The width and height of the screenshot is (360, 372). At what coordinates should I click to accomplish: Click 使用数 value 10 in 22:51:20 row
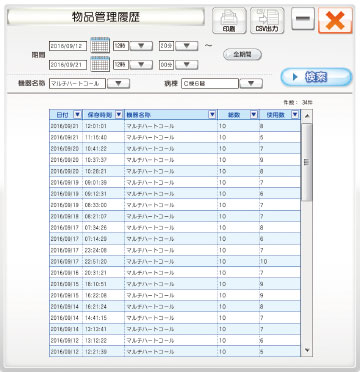[x=264, y=262]
